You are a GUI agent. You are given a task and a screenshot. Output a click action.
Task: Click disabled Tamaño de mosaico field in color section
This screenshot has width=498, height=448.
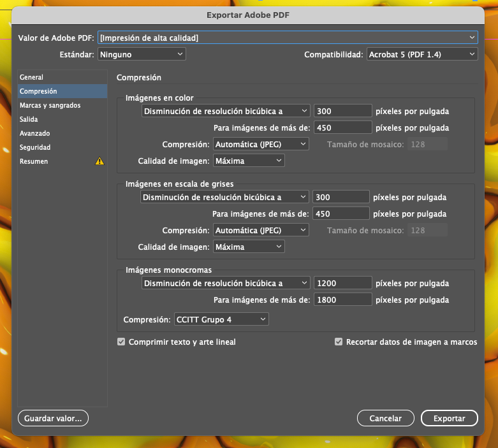427,144
